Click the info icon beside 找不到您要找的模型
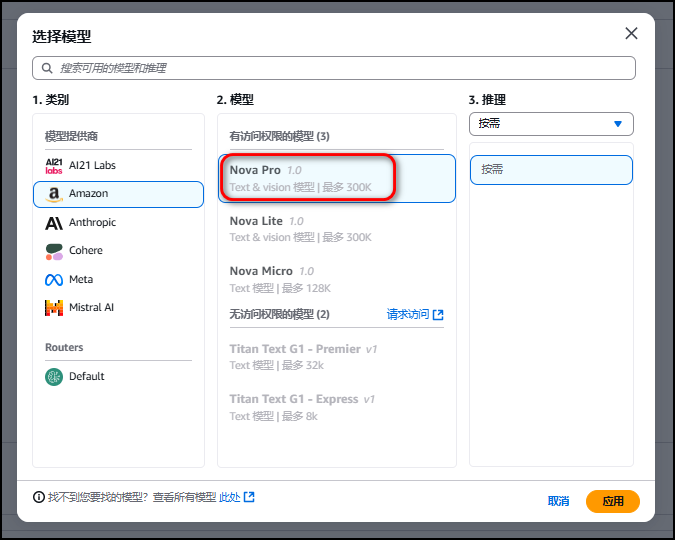This screenshot has height=540, width=675. click(x=39, y=497)
